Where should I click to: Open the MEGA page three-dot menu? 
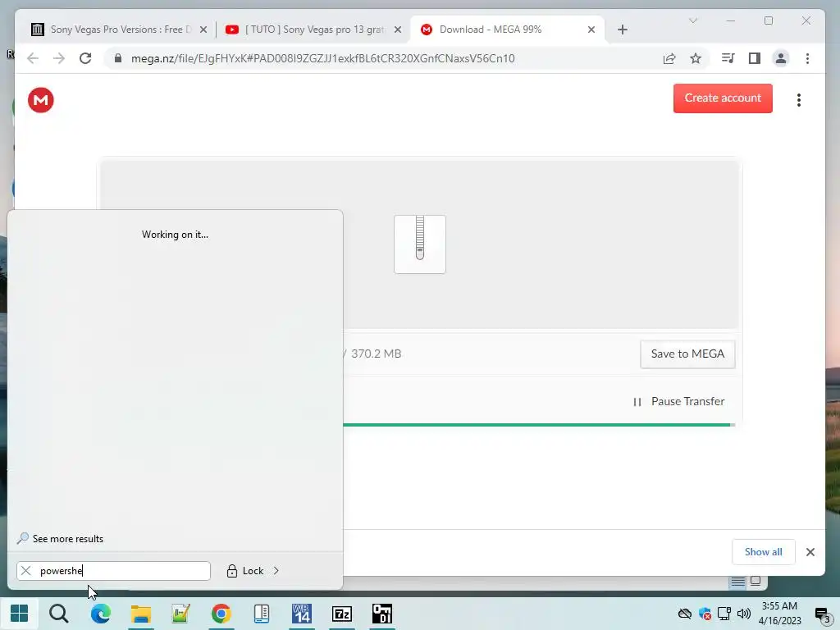point(799,100)
